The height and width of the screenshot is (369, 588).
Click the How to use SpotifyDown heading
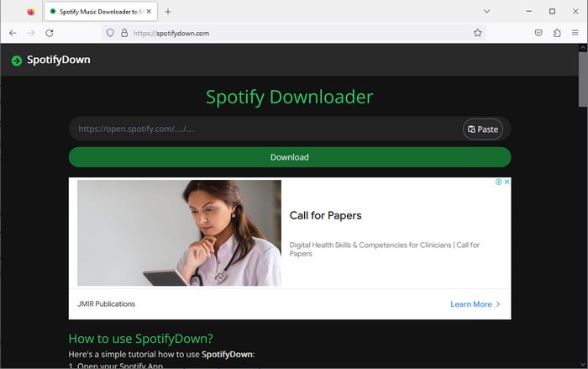[140, 339]
